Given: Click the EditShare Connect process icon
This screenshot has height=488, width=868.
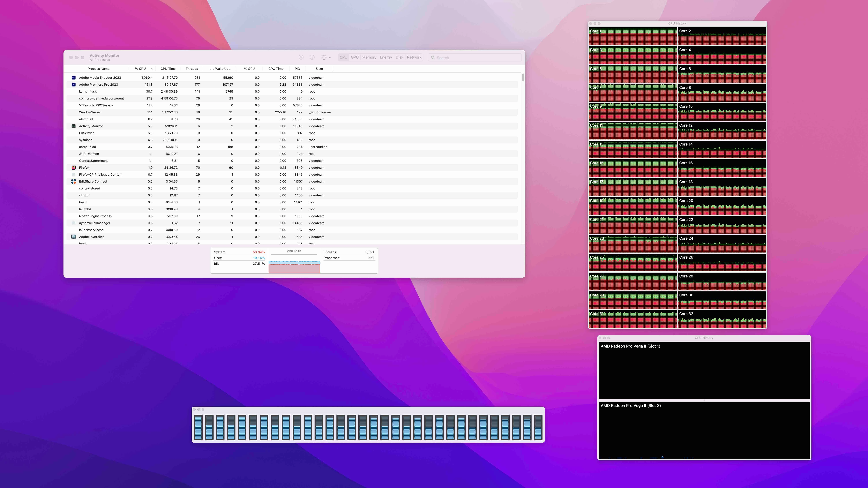Looking at the screenshot, I should tap(73, 182).
